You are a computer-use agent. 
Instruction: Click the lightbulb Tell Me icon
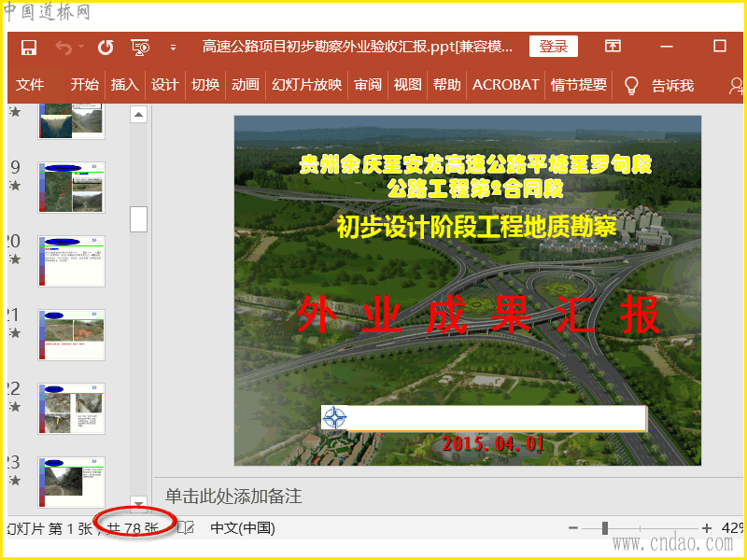pos(631,86)
